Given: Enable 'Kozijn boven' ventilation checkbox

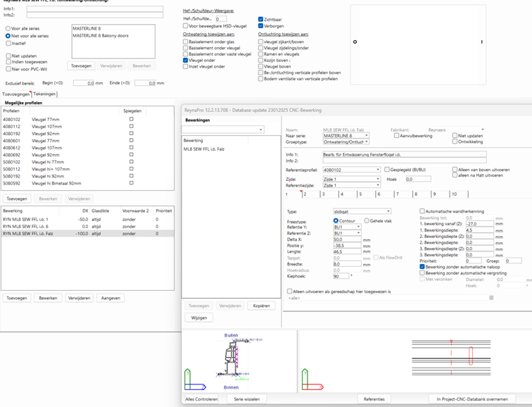Looking at the screenshot, I should (x=260, y=60).
